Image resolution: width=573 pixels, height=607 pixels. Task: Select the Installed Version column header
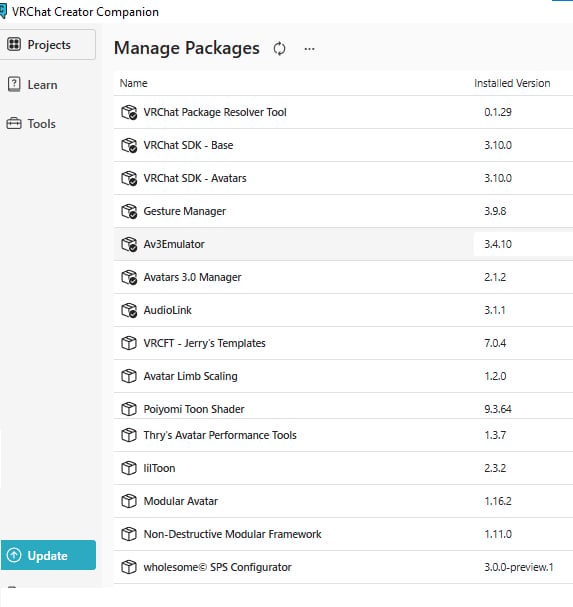pos(512,83)
